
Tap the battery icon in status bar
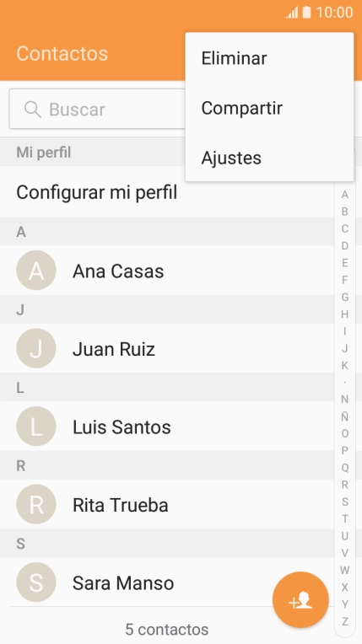[x=306, y=13]
